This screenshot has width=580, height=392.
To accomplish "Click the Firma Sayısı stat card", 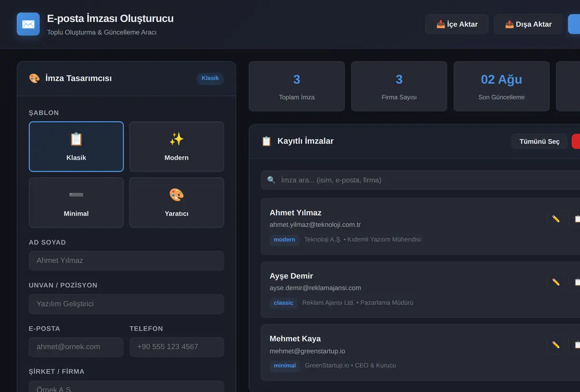I will [399, 87].
